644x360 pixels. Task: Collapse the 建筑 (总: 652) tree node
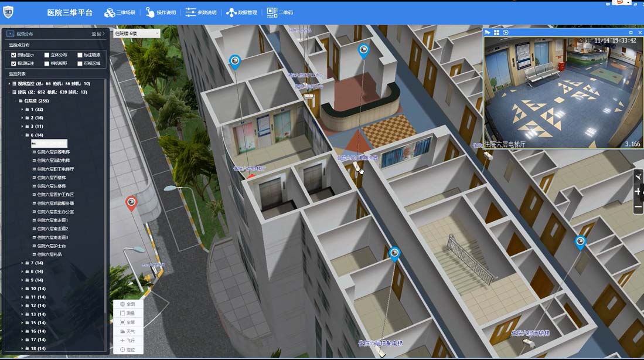click(x=9, y=92)
